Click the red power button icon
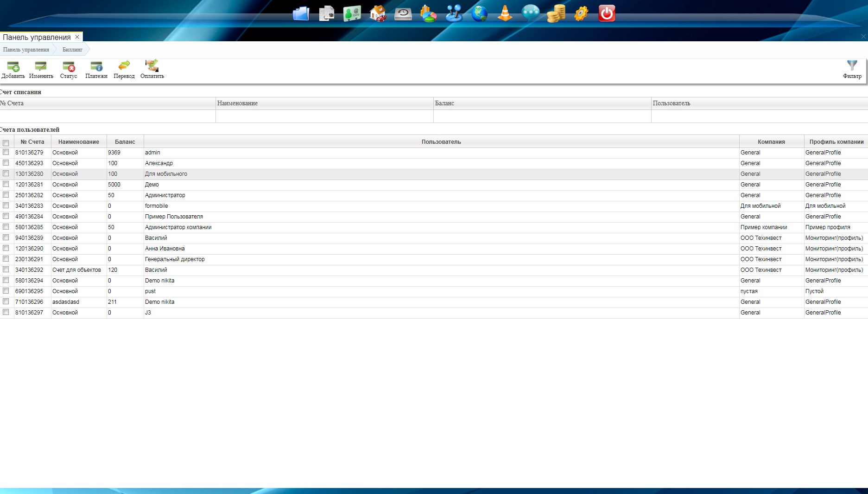Image resolution: width=868 pixels, height=494 pixels. (607, 13)
